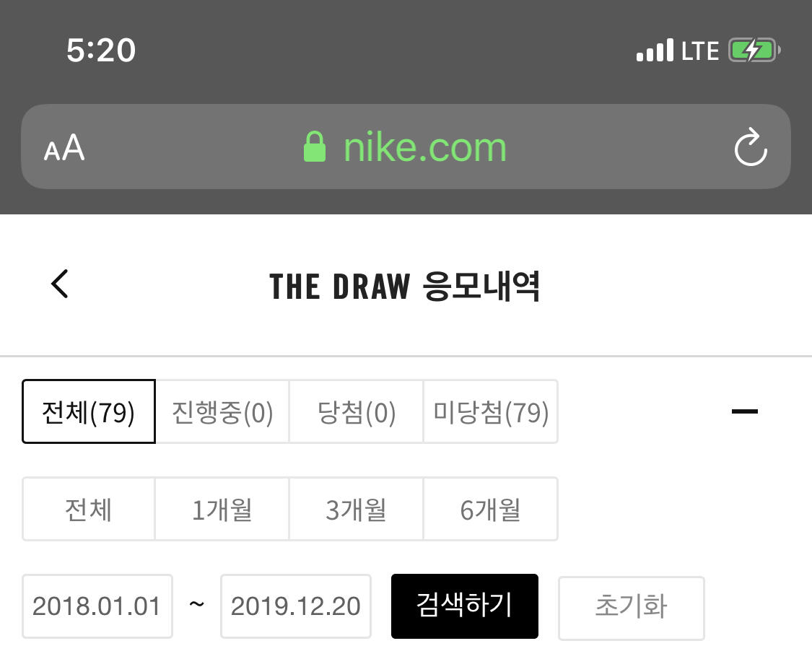Select the 1개월 period filter
Viewport: 812px width, 659px height.
222,510
